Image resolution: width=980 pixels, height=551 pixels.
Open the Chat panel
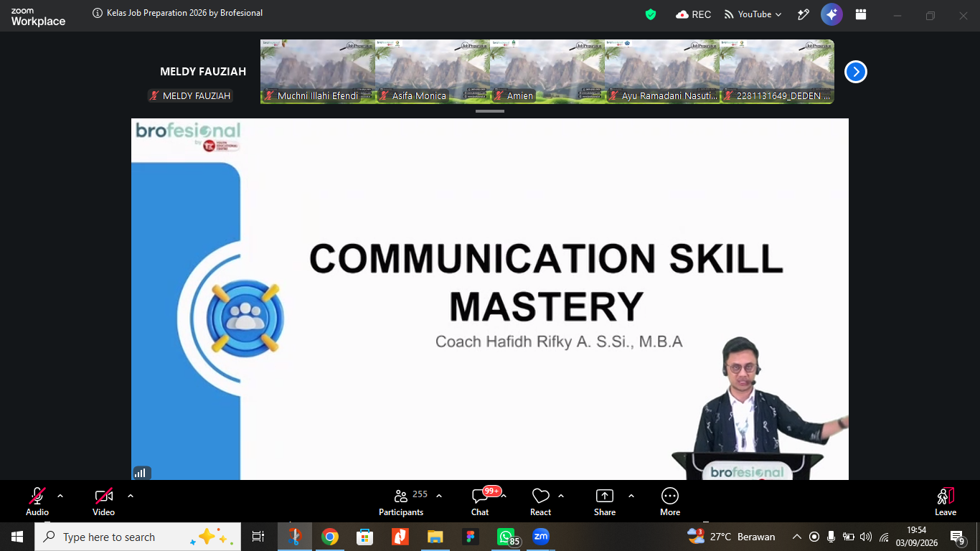480,501
